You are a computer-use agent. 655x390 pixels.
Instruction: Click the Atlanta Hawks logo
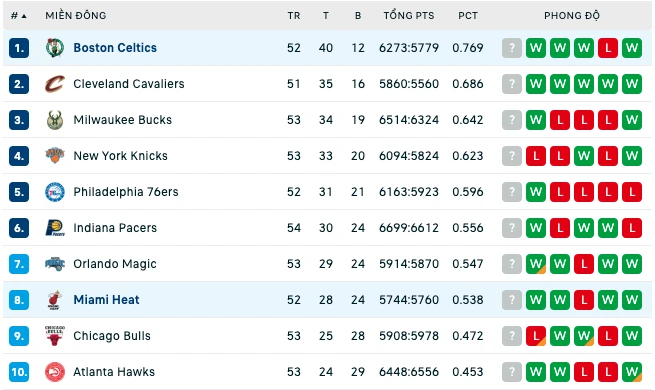point(55,372)
